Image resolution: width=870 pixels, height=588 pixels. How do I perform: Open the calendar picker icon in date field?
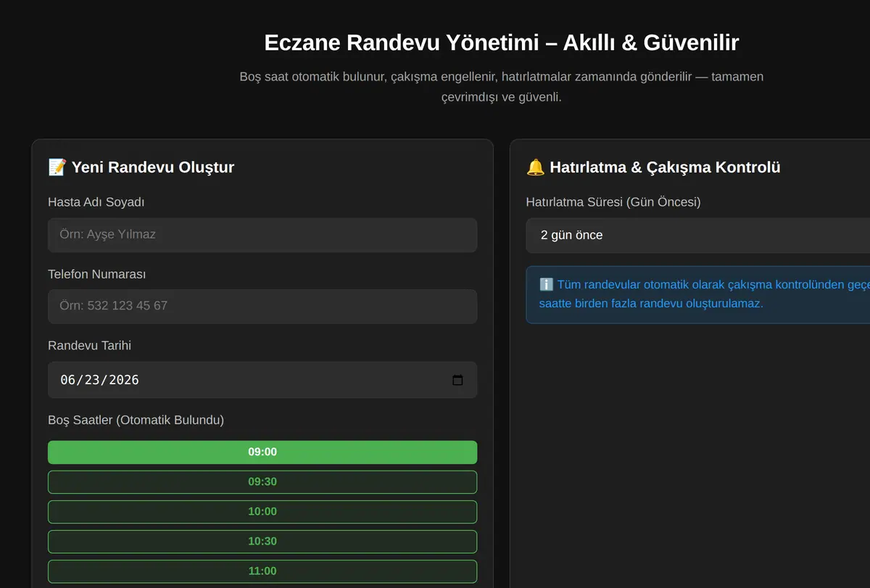[x=457, y=380]
